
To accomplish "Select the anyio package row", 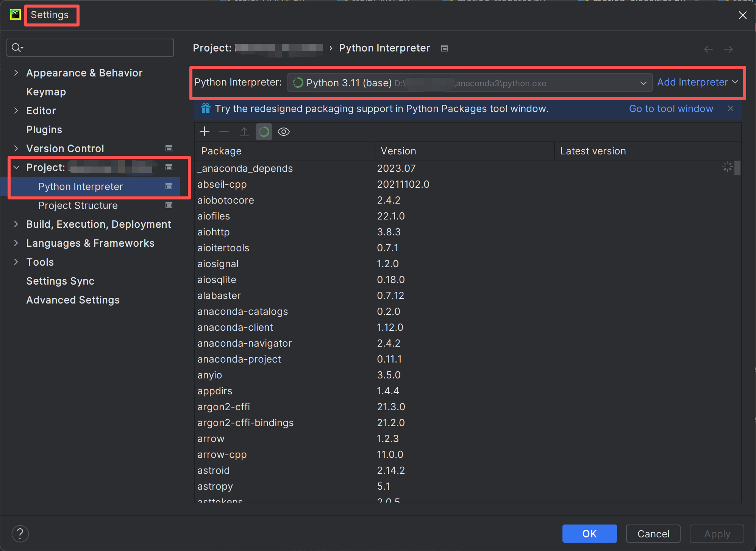I will click(x=465, y=375).
